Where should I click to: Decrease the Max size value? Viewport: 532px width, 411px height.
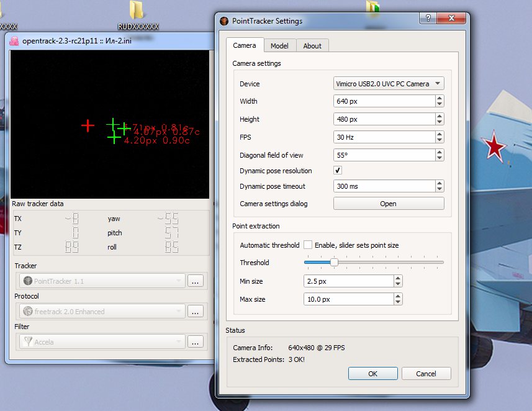[398, 302]
